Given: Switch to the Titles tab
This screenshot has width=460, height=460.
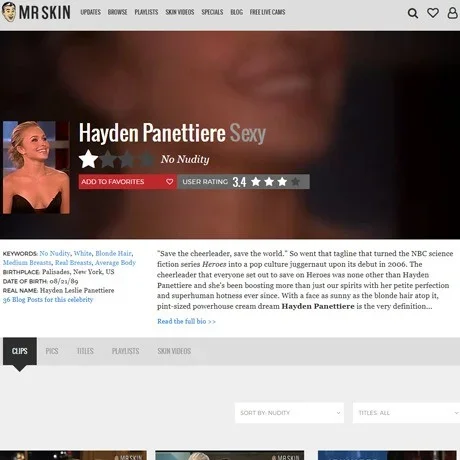Looking at the screenshot, I should (85, 351).
